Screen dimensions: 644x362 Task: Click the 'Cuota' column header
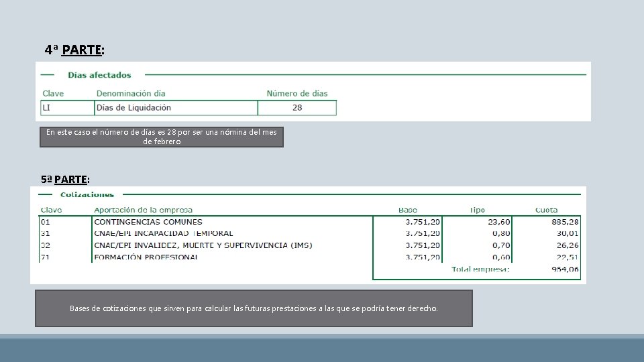[x=546, y=210]
